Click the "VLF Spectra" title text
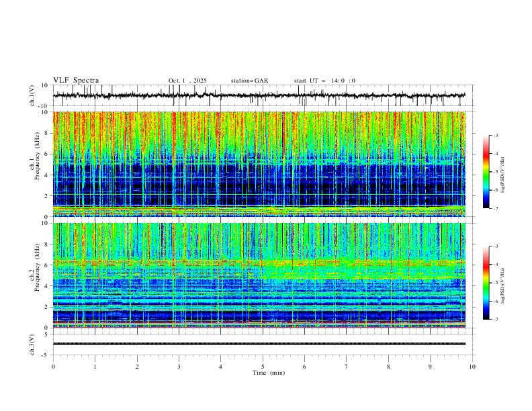 click(x=76, y=81)
